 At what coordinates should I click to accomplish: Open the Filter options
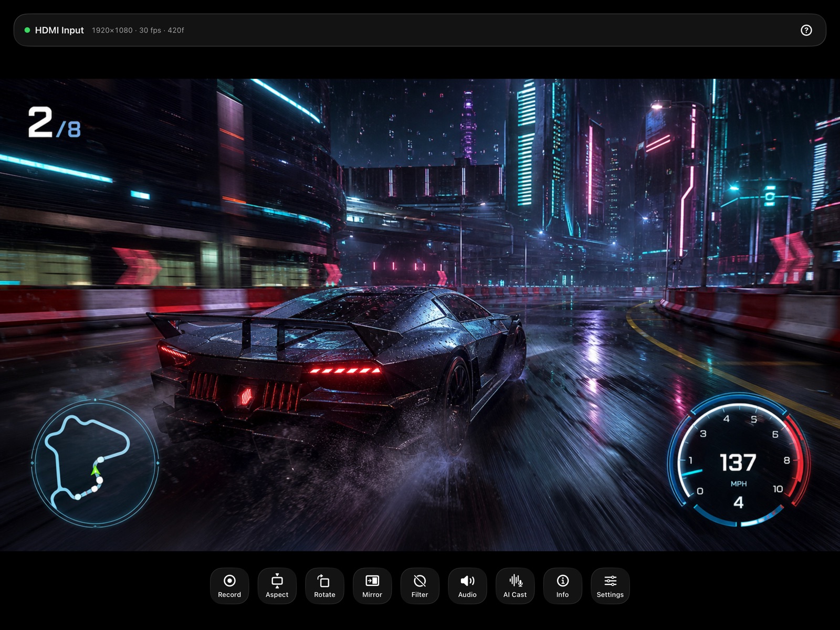coord(420,586)
